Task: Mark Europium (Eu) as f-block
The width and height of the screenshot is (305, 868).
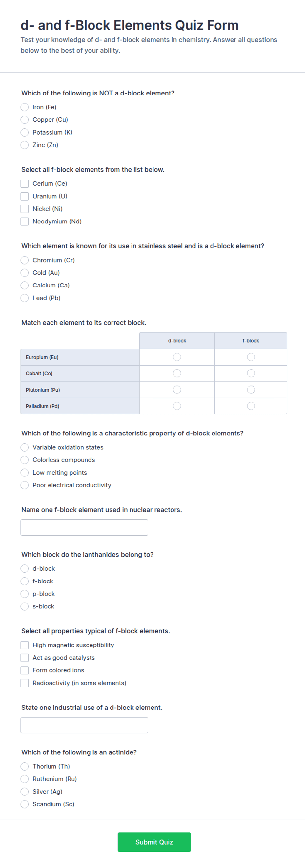Action: pyautogui.click(x=251, y=357)
